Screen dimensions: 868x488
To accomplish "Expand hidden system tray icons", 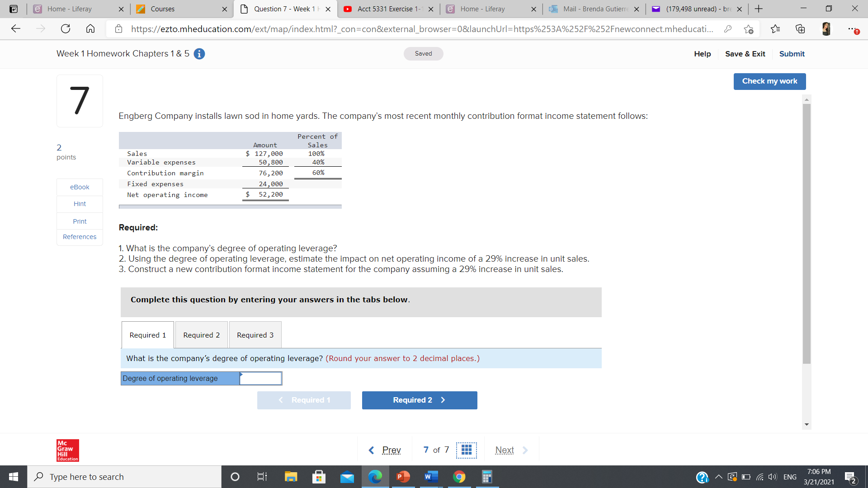I will (x=719, y=476).
